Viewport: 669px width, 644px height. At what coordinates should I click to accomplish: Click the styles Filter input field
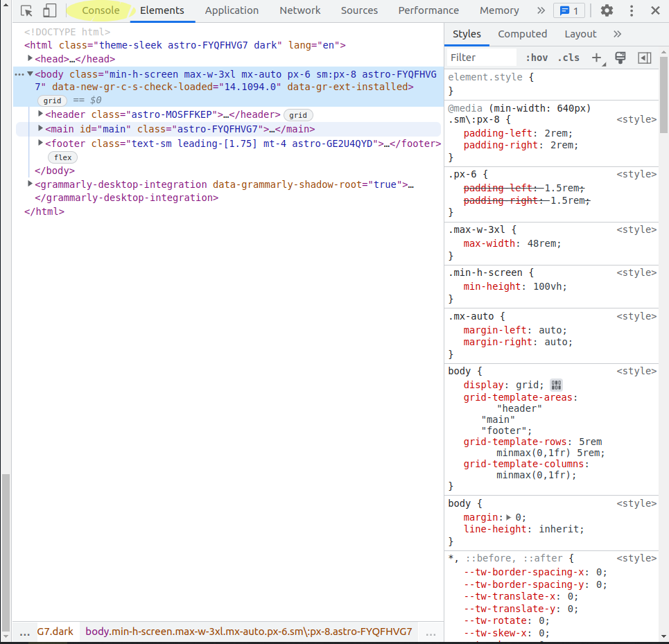tap(481, 57)
